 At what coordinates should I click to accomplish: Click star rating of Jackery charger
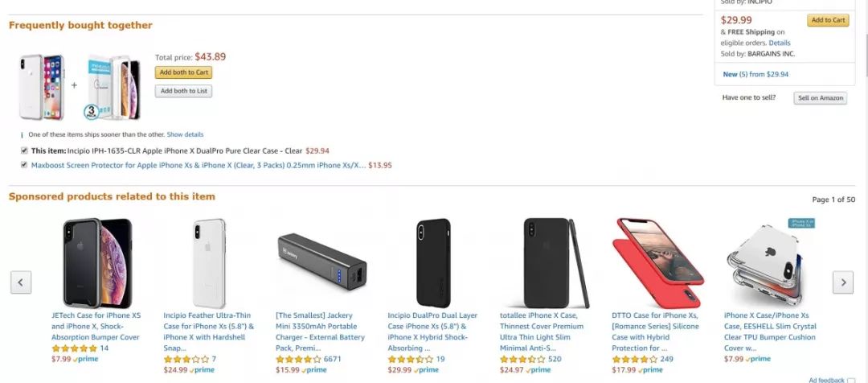click(x=298, y=359)
